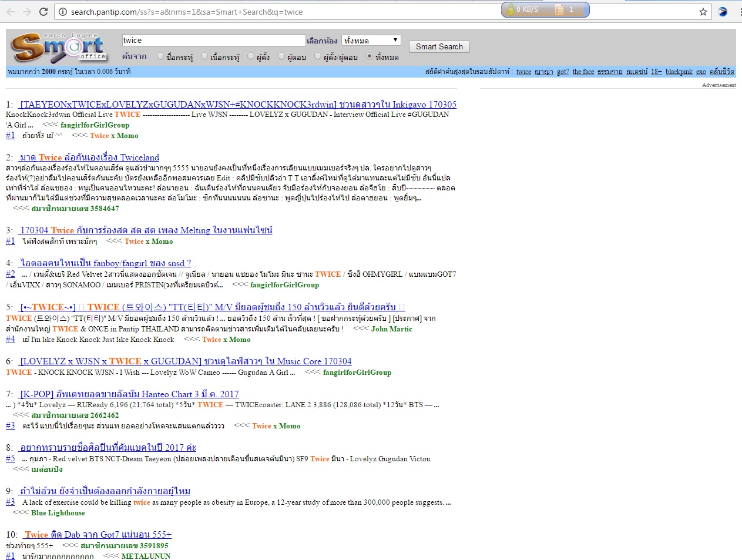
Task: Click author 'สมาชิกหมายเลข 2662462'
Action: [75, 415]
